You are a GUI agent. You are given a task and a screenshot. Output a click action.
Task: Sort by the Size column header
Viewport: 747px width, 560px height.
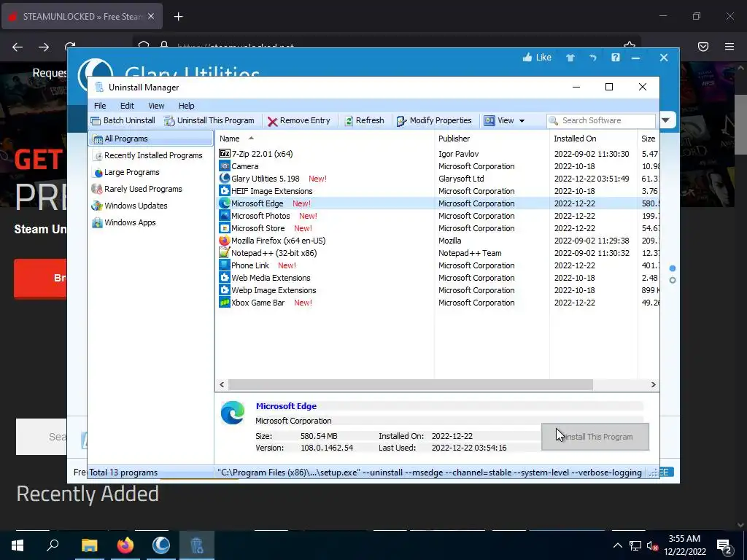coord(649,139)
